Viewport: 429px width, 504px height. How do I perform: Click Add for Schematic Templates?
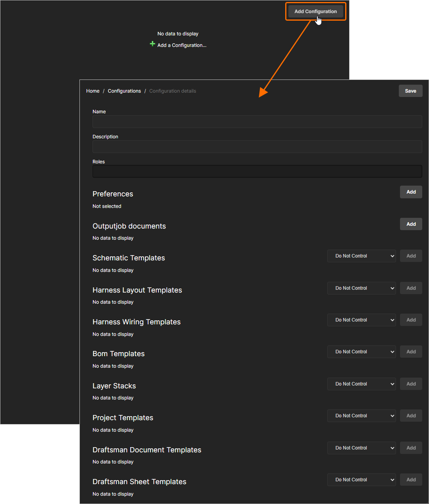[x=411, y=256]
